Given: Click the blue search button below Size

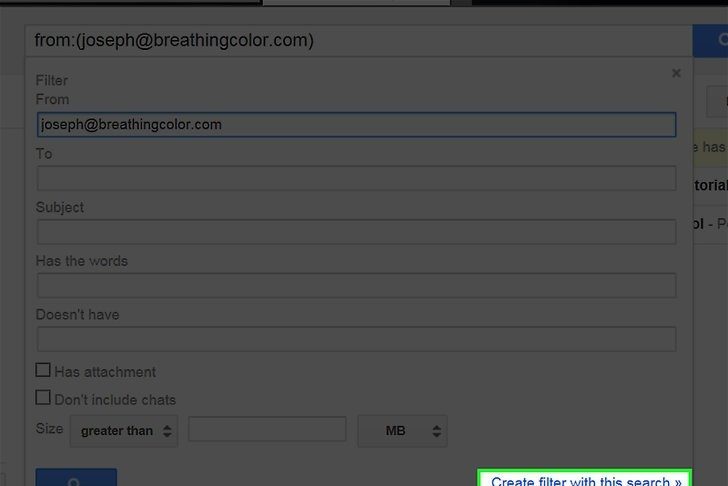Looking at the screenshot, I should point(76,478).
